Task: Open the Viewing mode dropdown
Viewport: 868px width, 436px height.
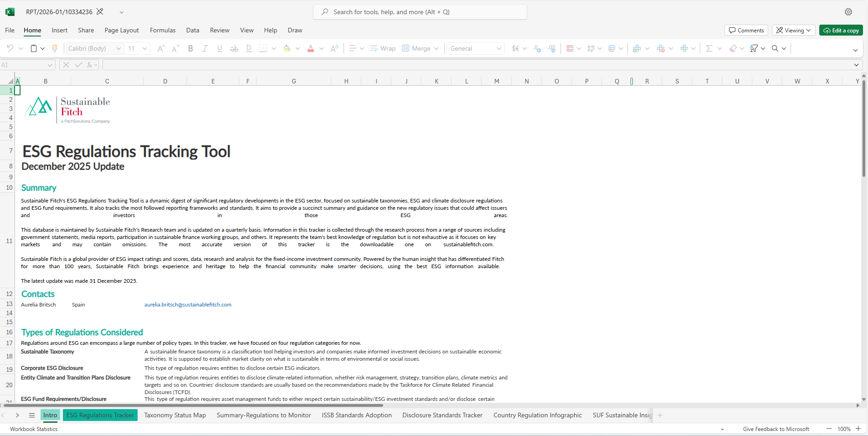Action: click(793, 30)
